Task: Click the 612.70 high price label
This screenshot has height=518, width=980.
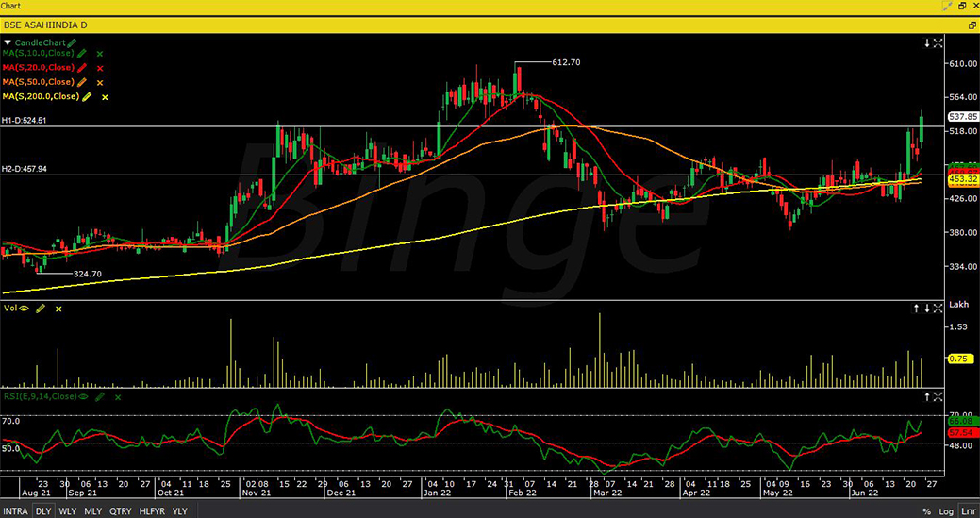Action: pyautogui.click(x=567, y=62)
